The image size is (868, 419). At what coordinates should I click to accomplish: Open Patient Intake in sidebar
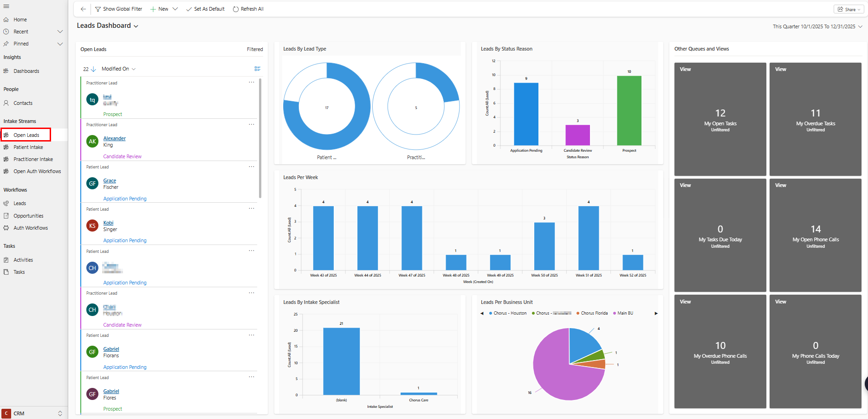pyautogui.click(x=28, y=147)
